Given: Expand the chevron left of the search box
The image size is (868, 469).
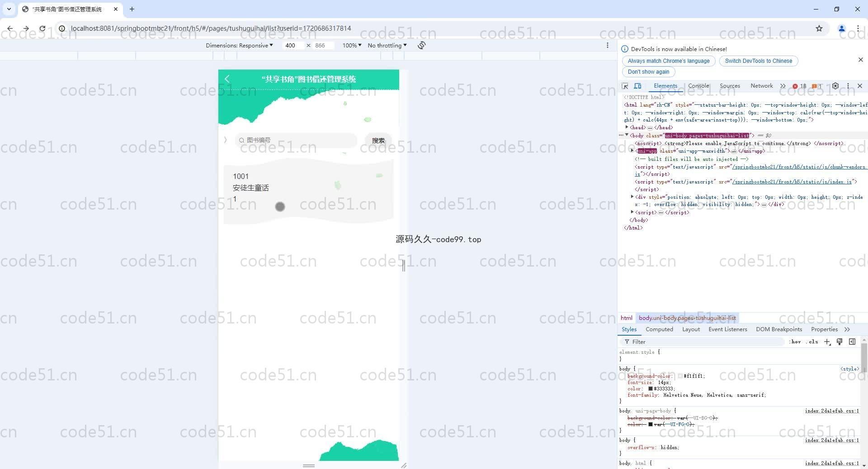Looking at the screenshot, I should (x=225, y=140).
